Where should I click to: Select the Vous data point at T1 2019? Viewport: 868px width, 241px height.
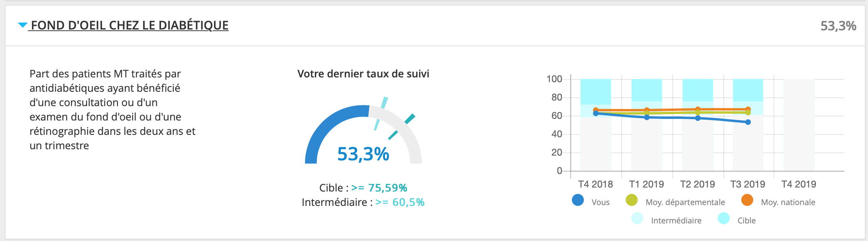pyautogui.click(x=647, y=117)
